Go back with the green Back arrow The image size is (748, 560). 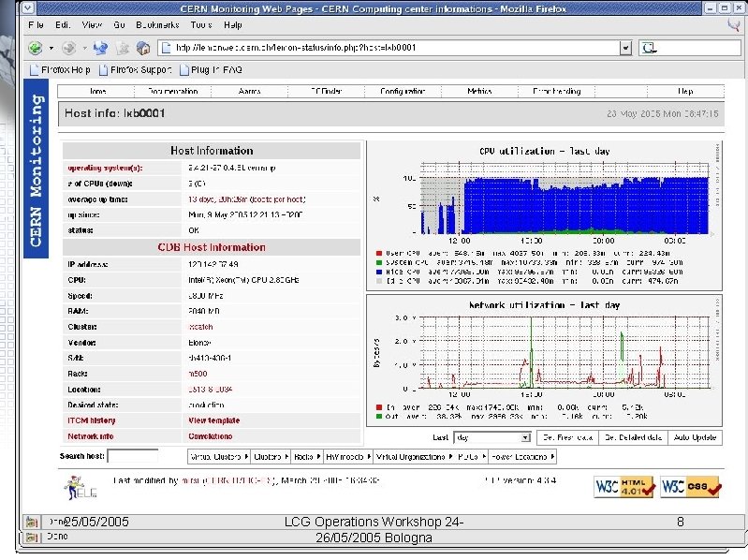[35, 48]
